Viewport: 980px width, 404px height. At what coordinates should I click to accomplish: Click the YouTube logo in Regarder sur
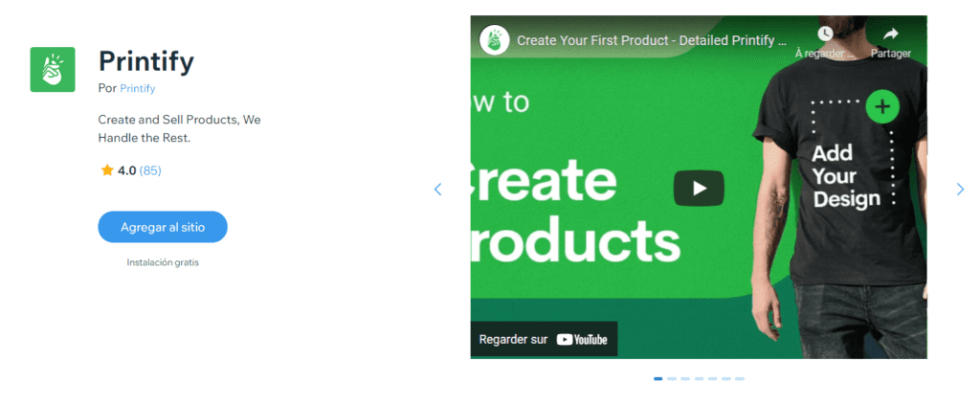pos(581,340)
